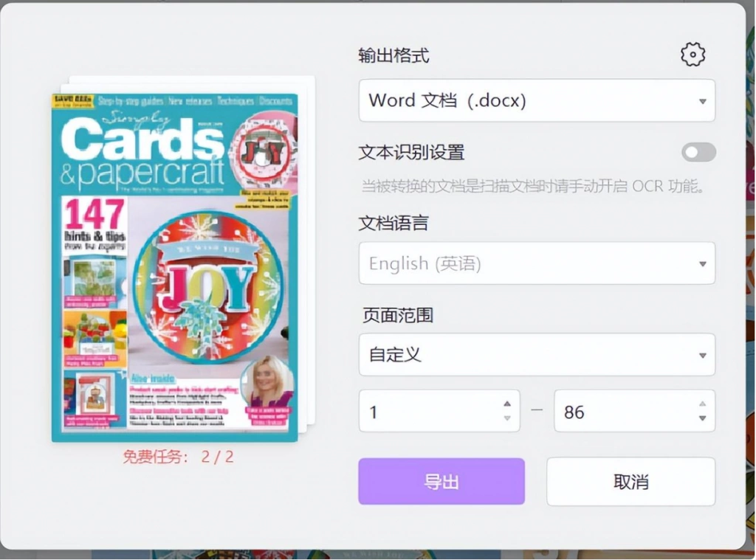Open the 自定义 page range dropdown
The width and height of the screenshot is (756, 560).
[537, 355]
